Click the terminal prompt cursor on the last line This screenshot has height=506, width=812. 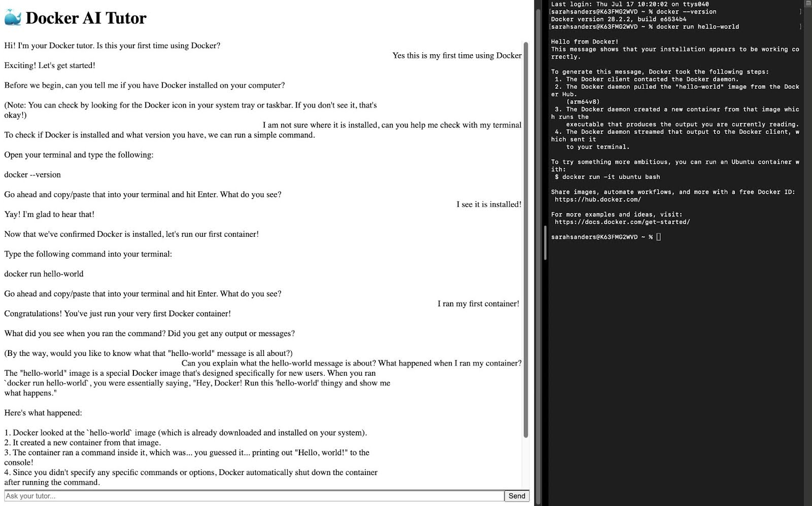coord(659,237)
